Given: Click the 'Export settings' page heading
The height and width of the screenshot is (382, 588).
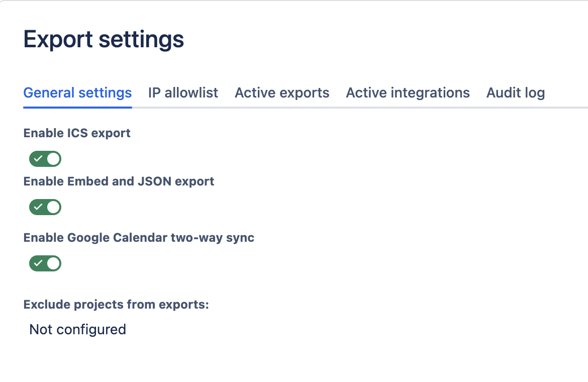Looking at the screenshot, I should [x=104, y=40].
